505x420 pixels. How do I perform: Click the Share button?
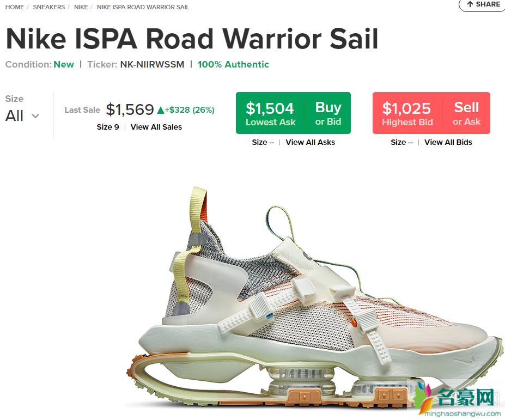click(x=482, y=4)
